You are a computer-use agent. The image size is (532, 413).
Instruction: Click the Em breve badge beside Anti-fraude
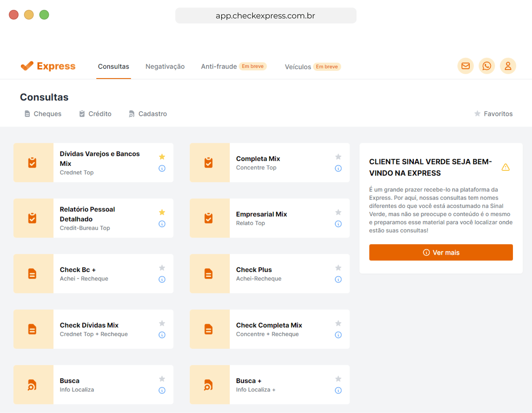pyautogui.click(x=253, y=66)
